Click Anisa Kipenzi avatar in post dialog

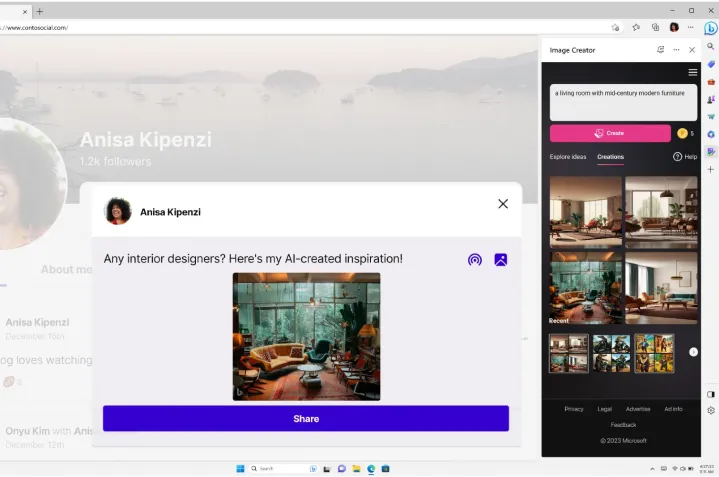(118, 211)
